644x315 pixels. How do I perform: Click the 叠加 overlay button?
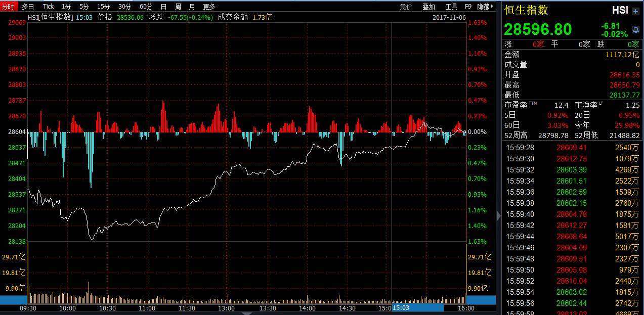[428, 7]
